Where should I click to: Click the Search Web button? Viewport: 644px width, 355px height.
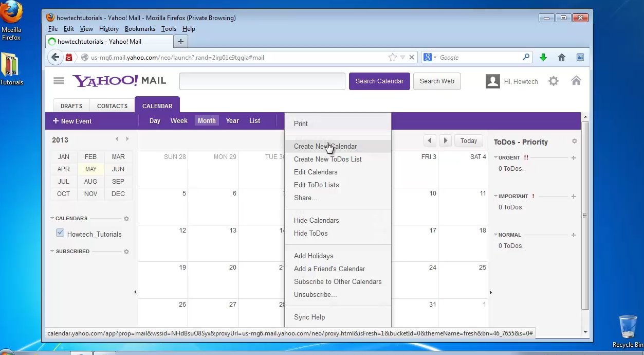pos(437,81)
